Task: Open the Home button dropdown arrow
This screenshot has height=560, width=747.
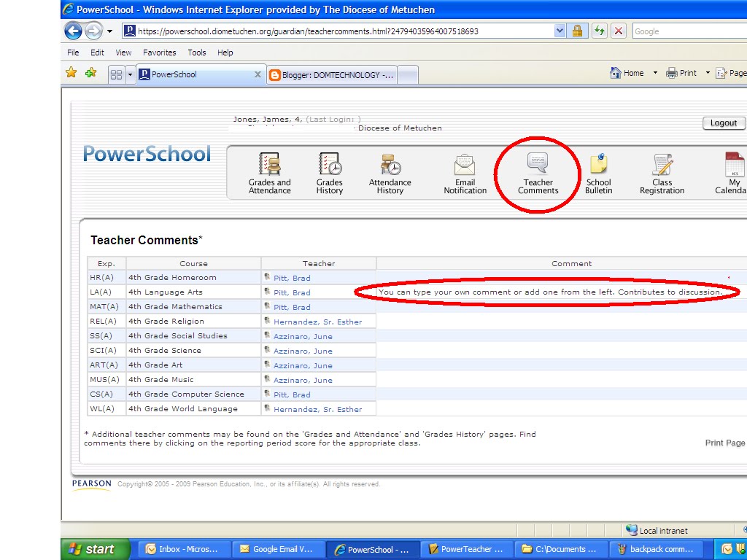Action: [x=655, y=73]
